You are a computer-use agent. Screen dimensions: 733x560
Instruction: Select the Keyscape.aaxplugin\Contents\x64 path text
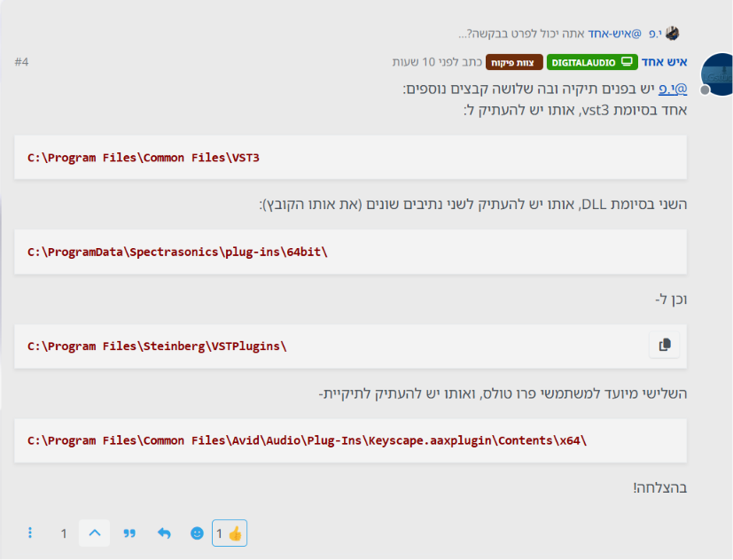pos(307,440)
